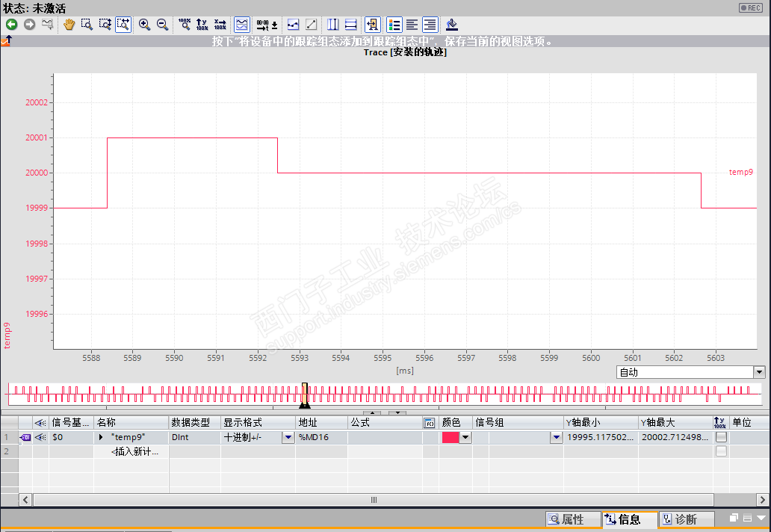Viewport: 771px width, 532px height.
Task: Click the gray forward arrow icon
Action: click(29, 24)
